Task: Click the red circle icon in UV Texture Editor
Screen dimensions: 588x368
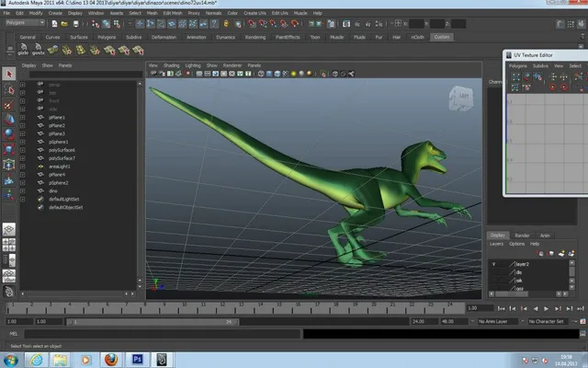Action: click(x=552, y=87)
